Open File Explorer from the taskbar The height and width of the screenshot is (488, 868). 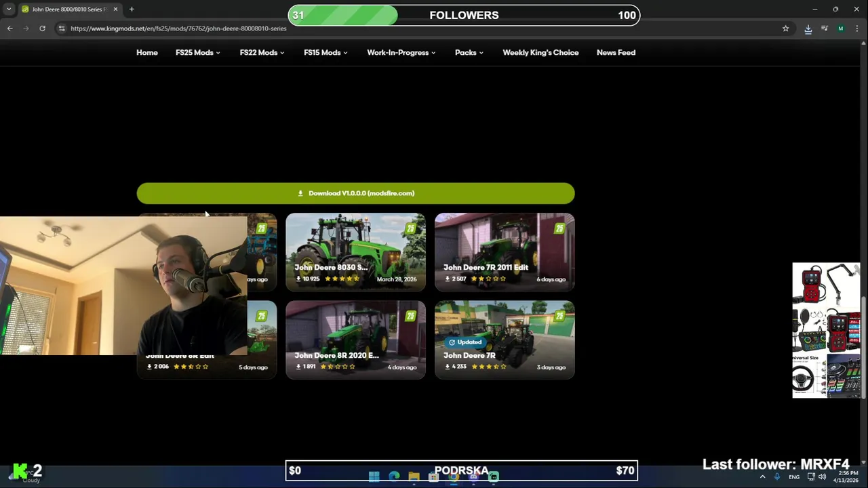414,476
